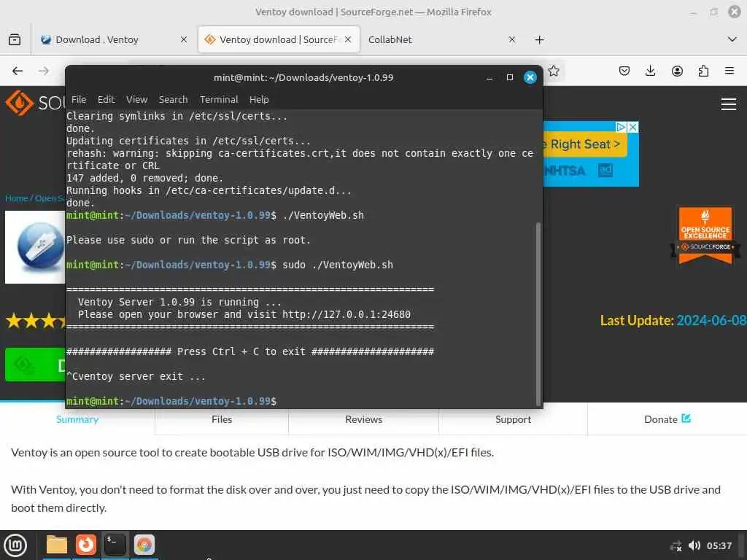747x560 pixels.
Task: Open the terminal Edit menu
Action: pos(107,99)
